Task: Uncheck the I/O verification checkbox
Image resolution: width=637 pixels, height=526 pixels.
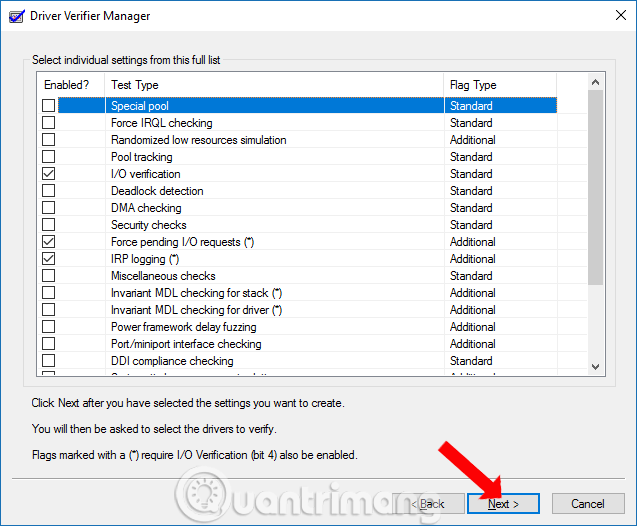Action: pos(48,174)
